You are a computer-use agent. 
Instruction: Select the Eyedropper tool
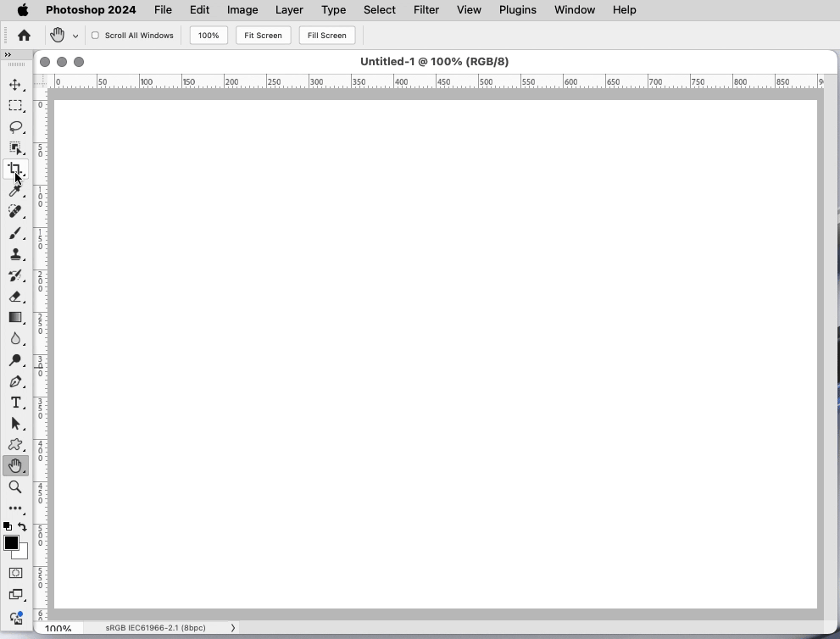[x=15, y=191]
